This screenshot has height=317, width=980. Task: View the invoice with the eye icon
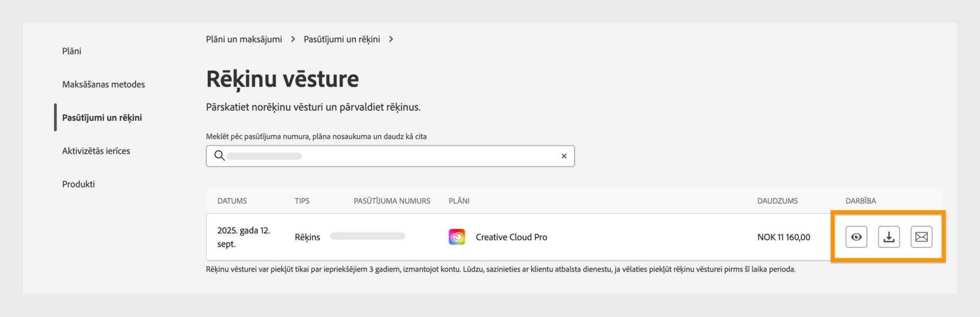click(856, 237)
